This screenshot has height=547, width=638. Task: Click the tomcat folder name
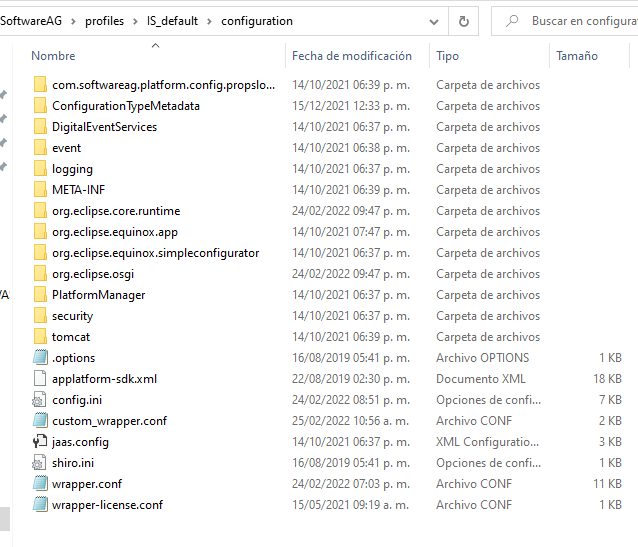point(71,337)
